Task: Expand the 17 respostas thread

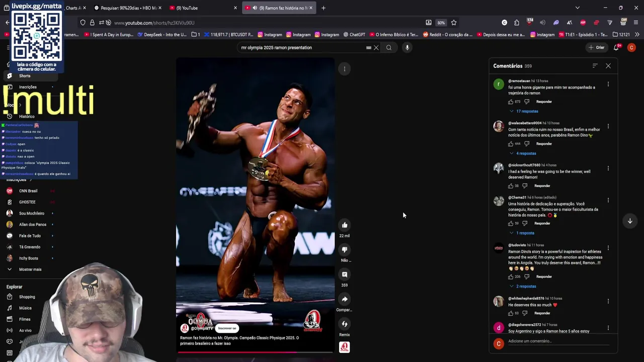Action: pos(524,111)
